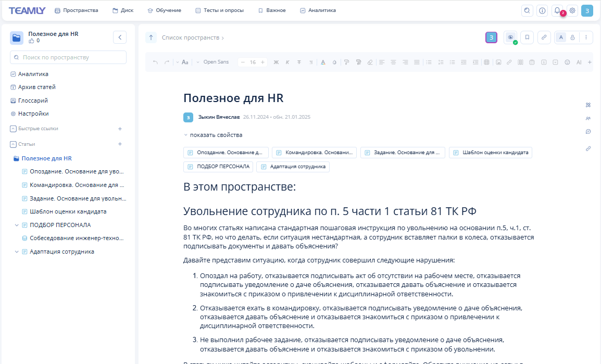Collapse the Быстрые ссылки section

(13, 129)
